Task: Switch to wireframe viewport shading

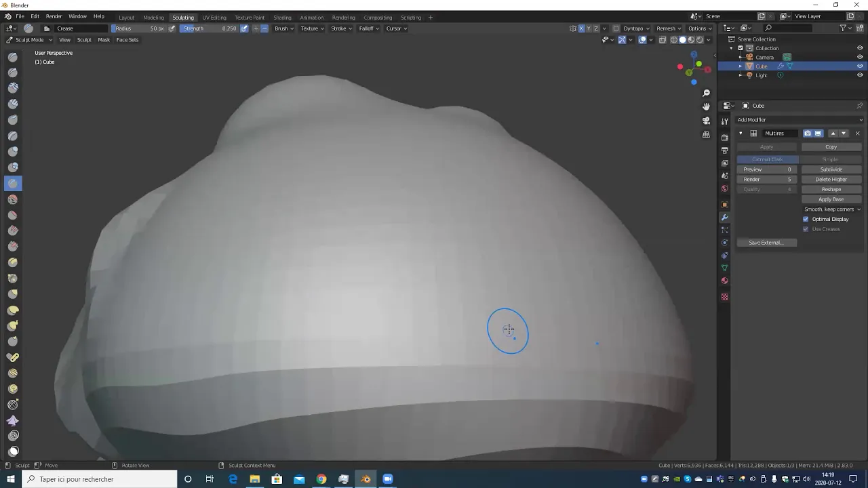Action: tap(674, 39)
